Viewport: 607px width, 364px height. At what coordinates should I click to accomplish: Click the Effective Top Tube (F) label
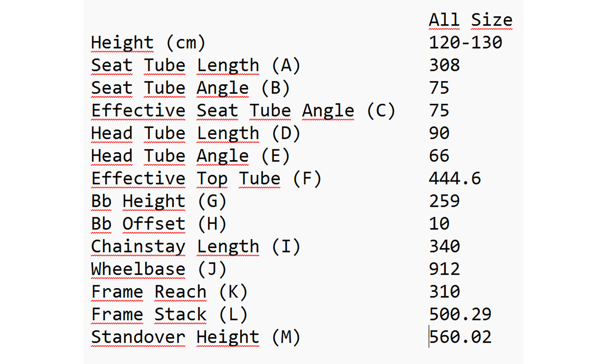pos(206,179)
